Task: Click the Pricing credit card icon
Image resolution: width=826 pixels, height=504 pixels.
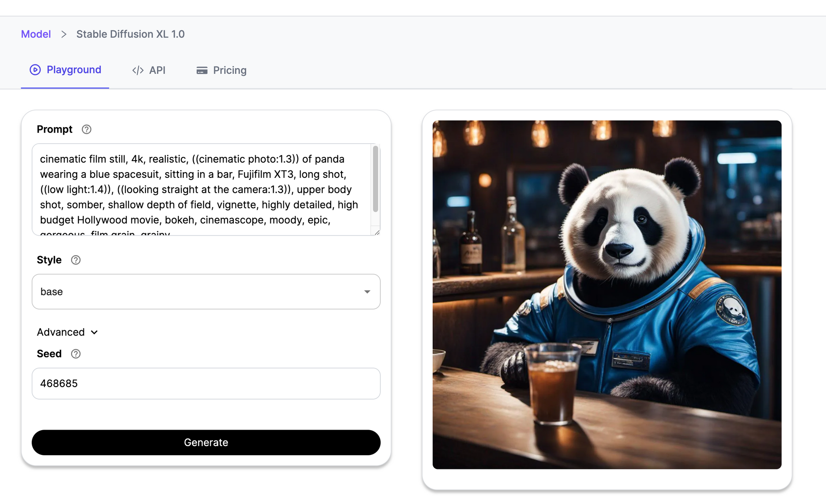Action: click(x=202, y=70)
